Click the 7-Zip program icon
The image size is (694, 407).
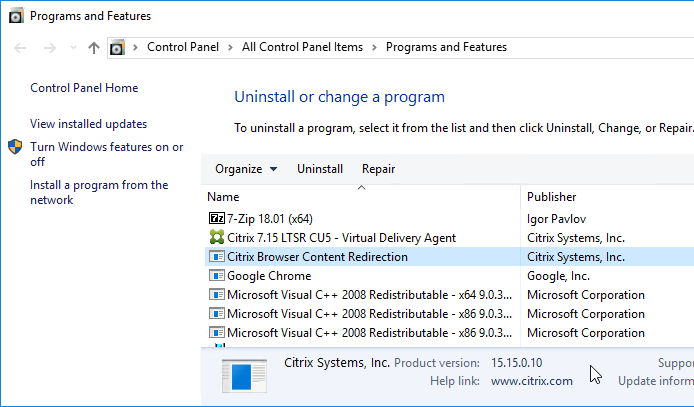point(217,218)
